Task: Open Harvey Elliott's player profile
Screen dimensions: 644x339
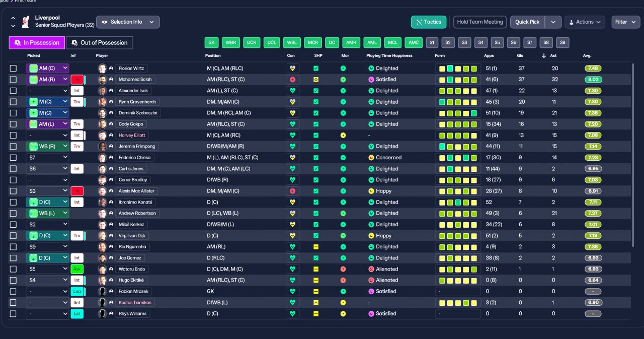Action: tap(132, 135)
